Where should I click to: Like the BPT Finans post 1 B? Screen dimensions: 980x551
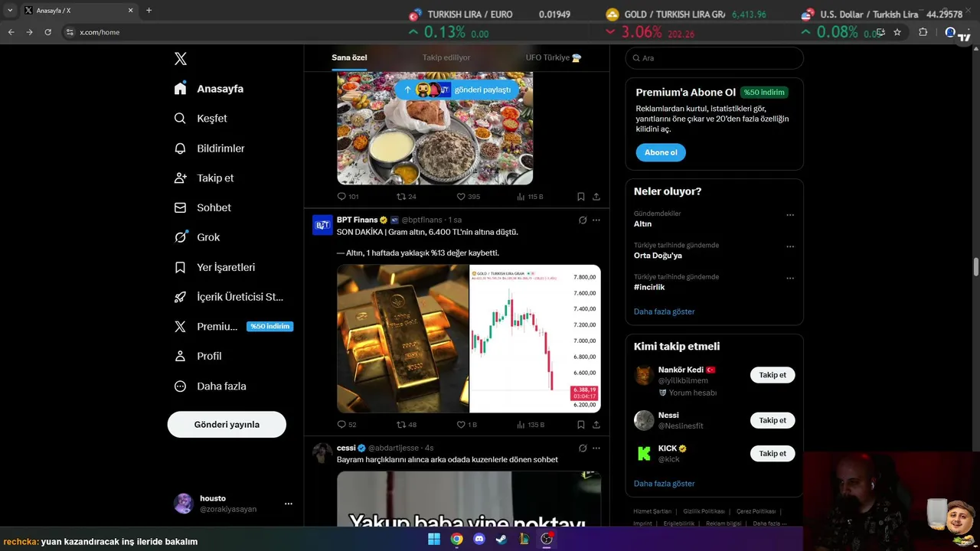pos(466,425)
